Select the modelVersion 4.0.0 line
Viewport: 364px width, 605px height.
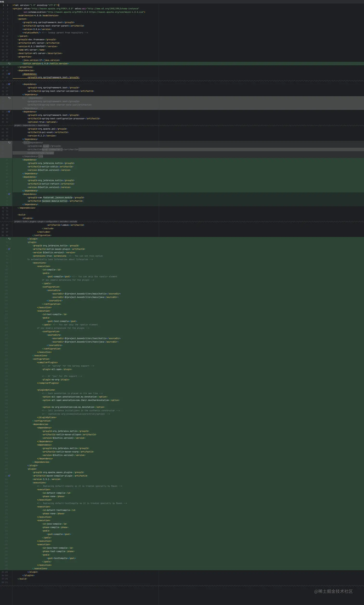click(38, 15)
